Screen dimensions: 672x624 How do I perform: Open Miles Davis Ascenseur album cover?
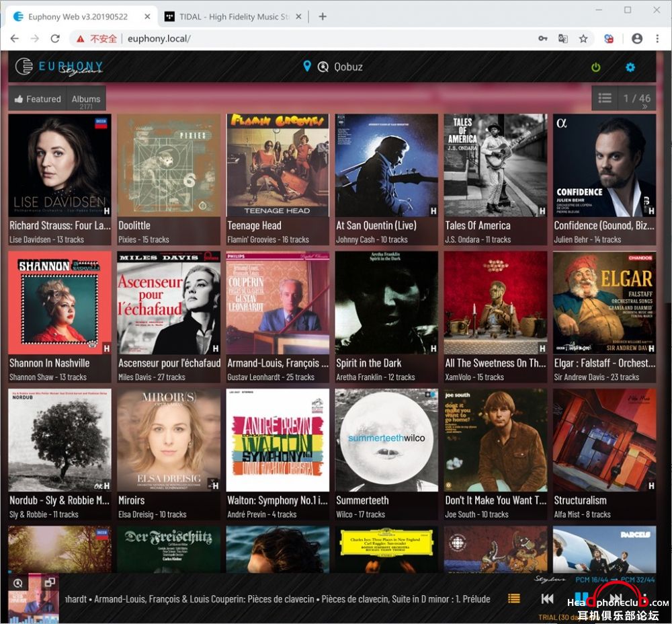pos(169,303)
